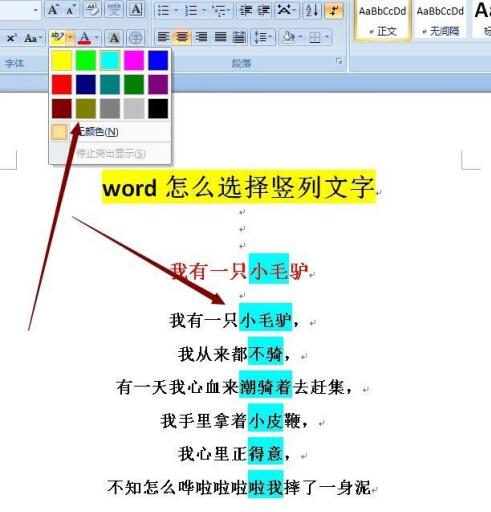491x512 pixels.
Task: Select the 正文 style
Action: pyautogui.click(x=382, y=21)
